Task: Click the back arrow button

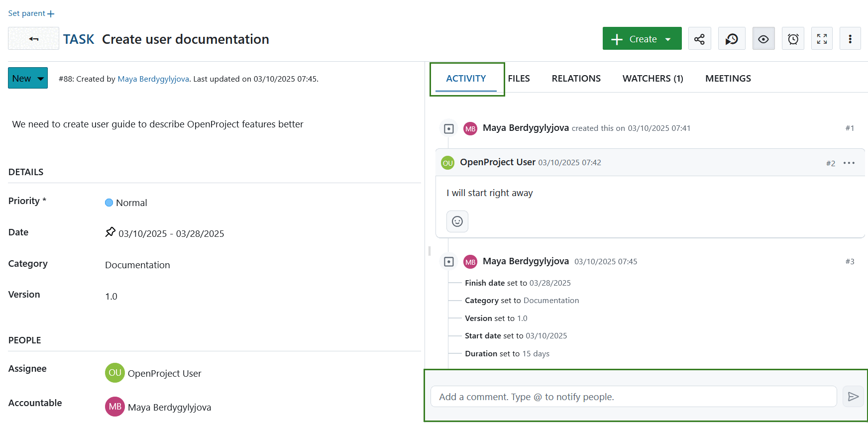Action: (33, 39)
